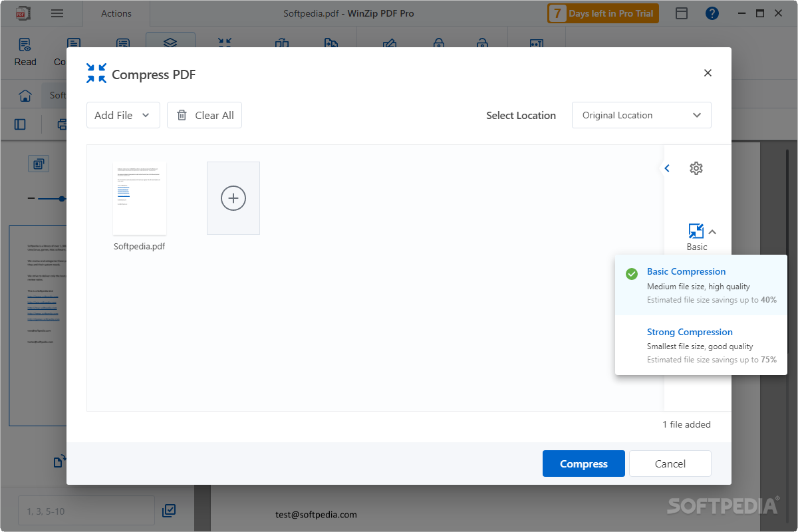Collapse the compression level chevron next to Basic
The height and width of the screenshot is (532, 798).
click(x=712, y=232)
